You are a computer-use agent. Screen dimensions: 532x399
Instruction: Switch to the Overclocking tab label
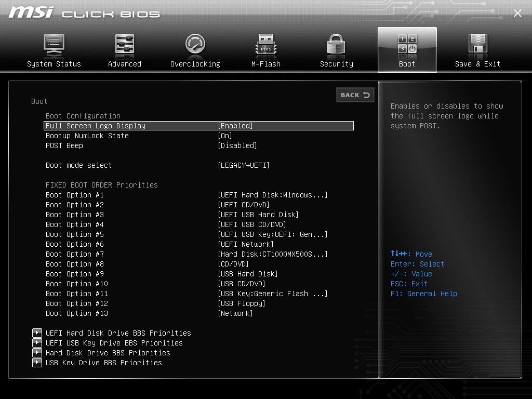click(195, 64)
